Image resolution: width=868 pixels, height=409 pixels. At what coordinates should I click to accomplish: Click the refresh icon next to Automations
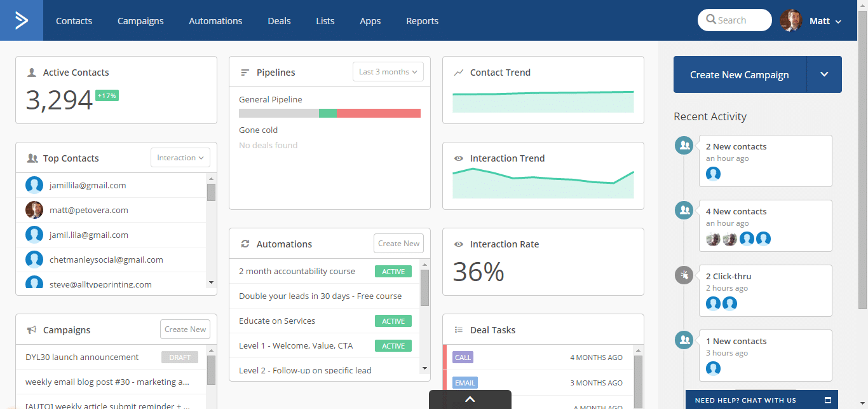click(245, 244)
